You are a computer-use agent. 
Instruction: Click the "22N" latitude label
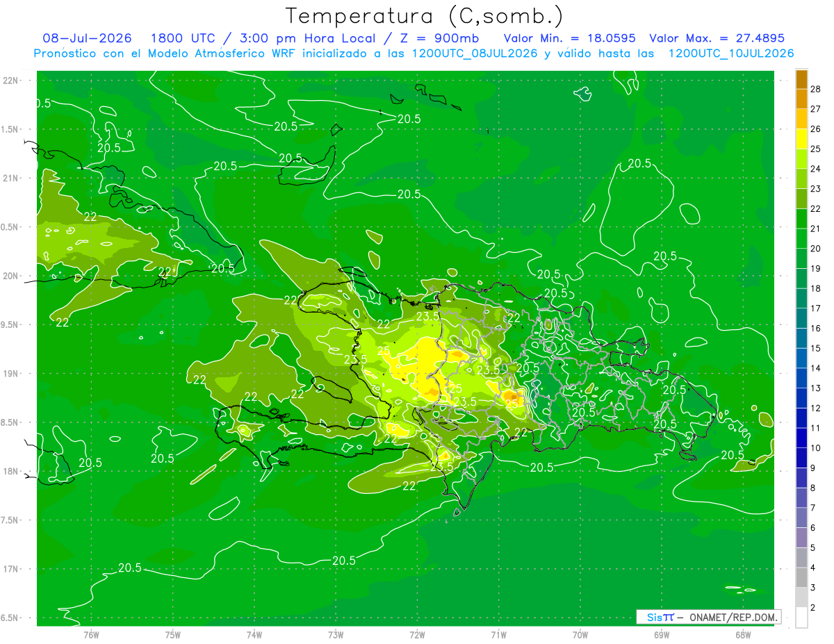(x=10, y=81)
